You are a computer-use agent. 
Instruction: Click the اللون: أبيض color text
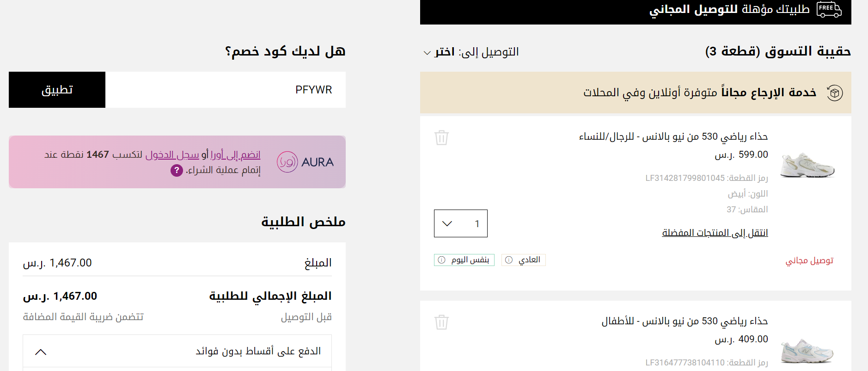(x=748, y=194)
